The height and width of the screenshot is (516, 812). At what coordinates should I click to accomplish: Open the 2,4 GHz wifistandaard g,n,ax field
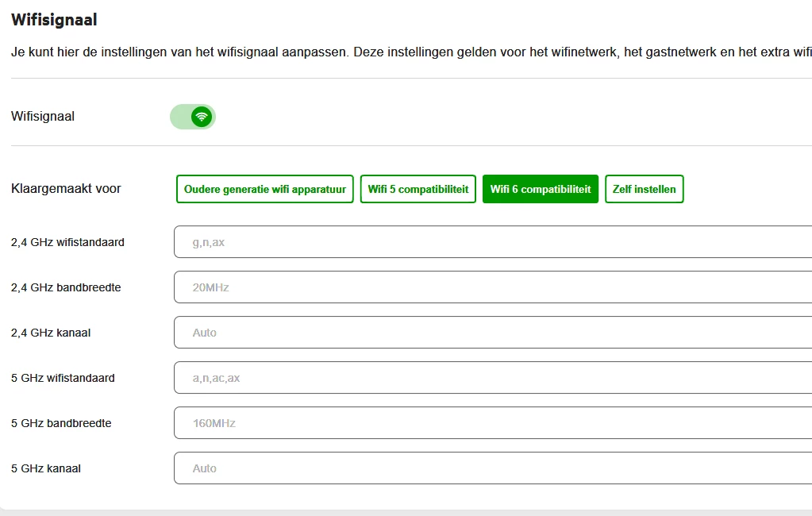493,242
